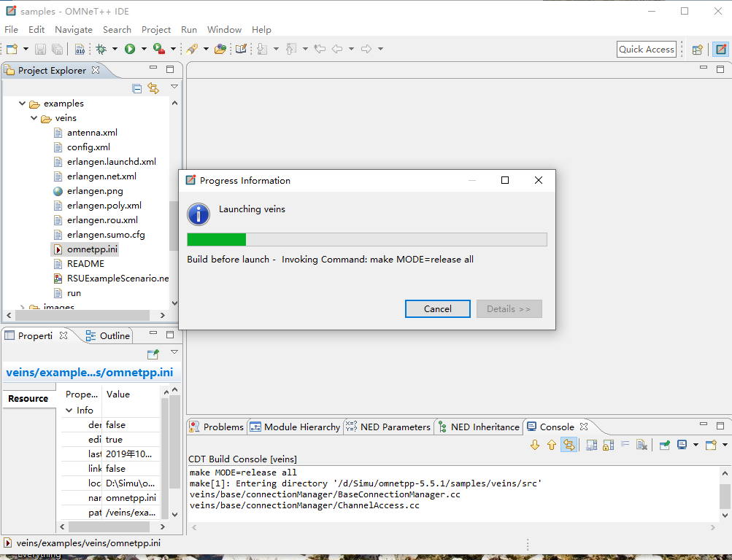Click the Back navigation arrow
This screenshot has height=560, width=732.
pyautogui.click(x=337, y=49)
